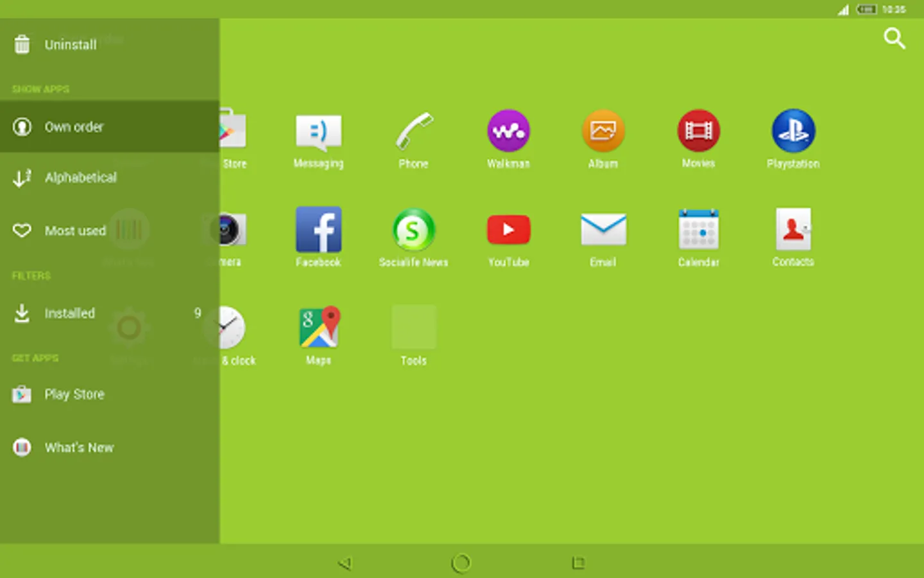Click the heart icon for Most used
924x578 pixels.
point(22,231)
